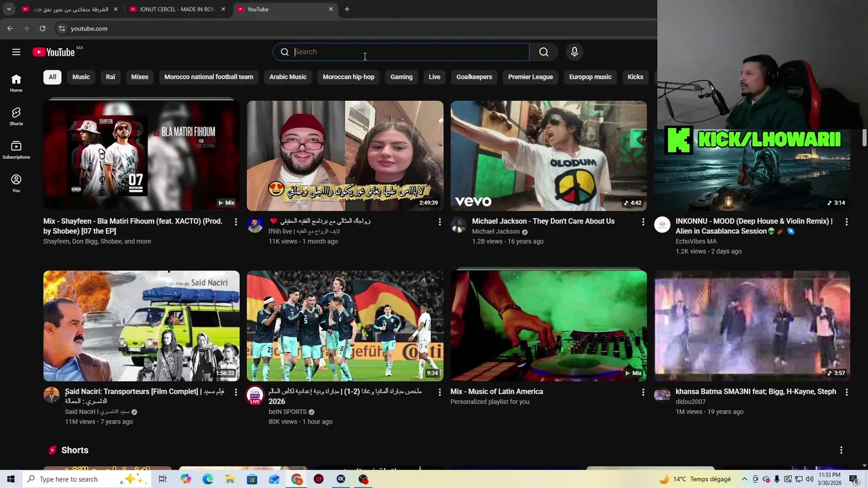
Task: Open khansa Batma SMA3NI video title
Action: (755, 392)
